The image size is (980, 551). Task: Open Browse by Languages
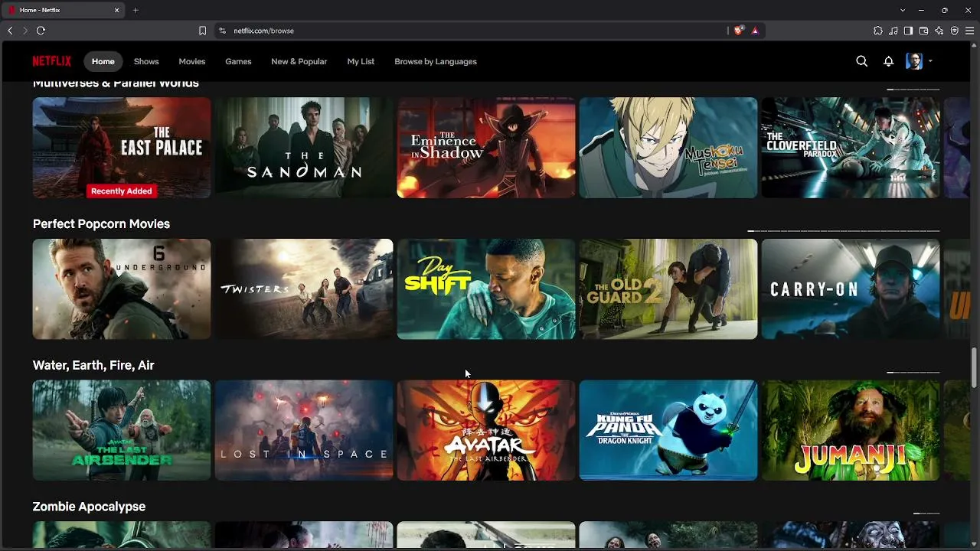click(436, 61)
